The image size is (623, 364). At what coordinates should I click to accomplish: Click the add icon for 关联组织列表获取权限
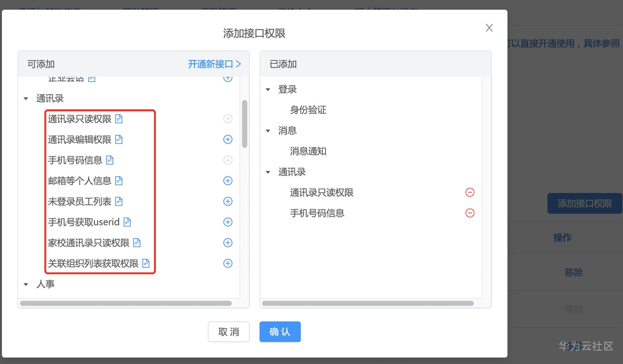[x=228, y=263]
